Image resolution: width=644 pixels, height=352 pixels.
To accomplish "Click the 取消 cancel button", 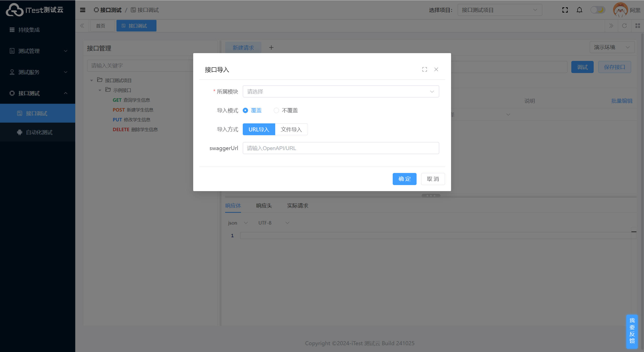I will 433,179.
